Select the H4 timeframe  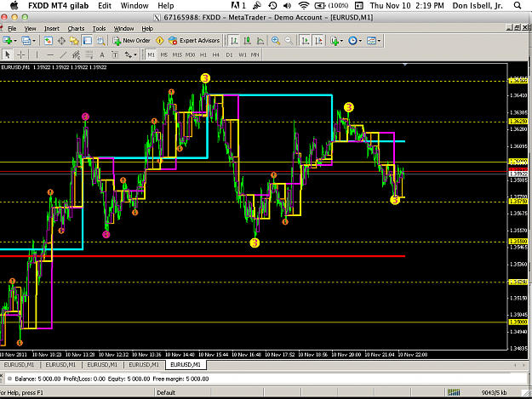tap(216, 54)
